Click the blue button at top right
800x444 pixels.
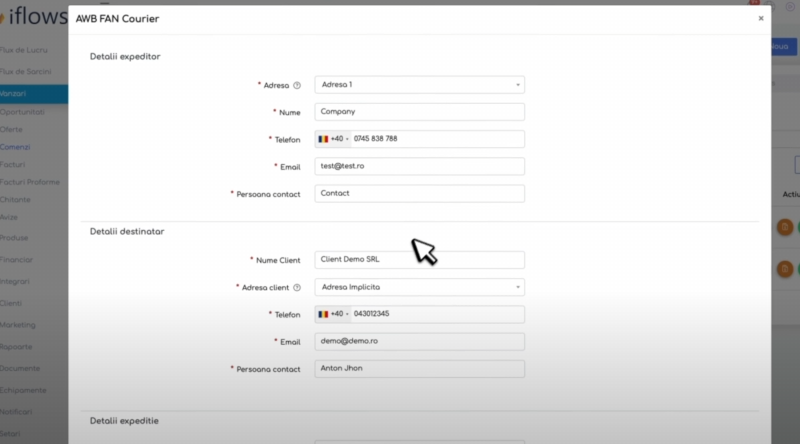[x=784, y=47]
